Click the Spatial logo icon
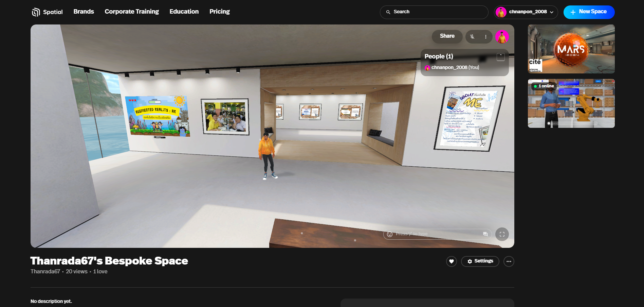The image size is (644, 307). tap(36, 12)
